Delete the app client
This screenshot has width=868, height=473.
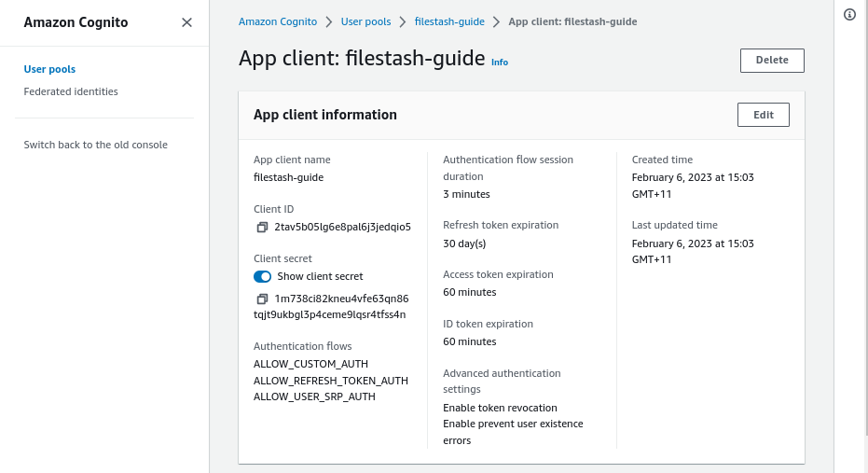pyautogui.click(x=772, y=61)
